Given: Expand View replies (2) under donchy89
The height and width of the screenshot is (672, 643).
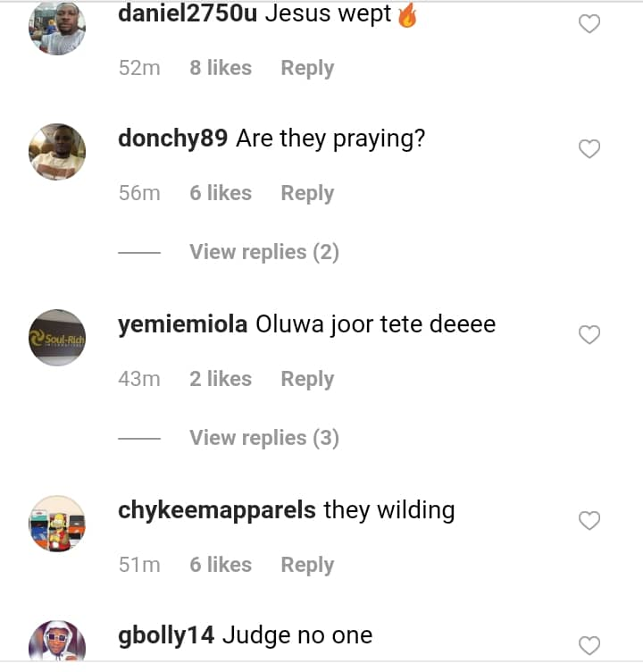Looking at the screenshot, I should coord(263,252).
